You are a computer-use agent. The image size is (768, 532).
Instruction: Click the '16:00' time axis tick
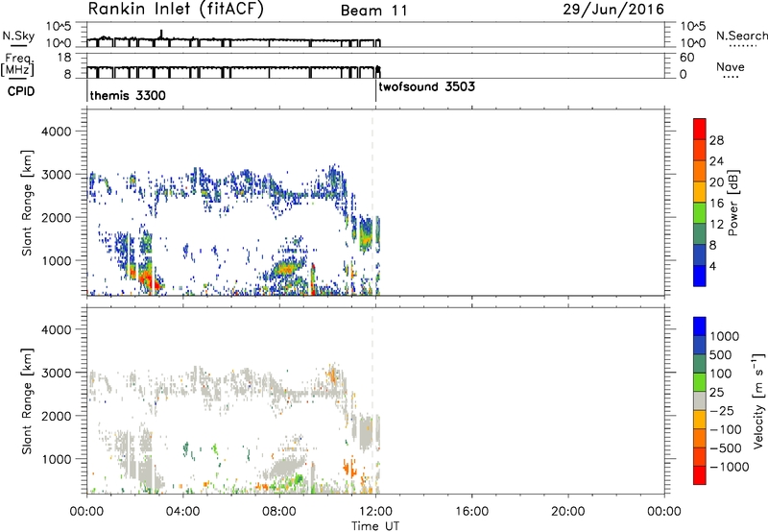point(471,512)
